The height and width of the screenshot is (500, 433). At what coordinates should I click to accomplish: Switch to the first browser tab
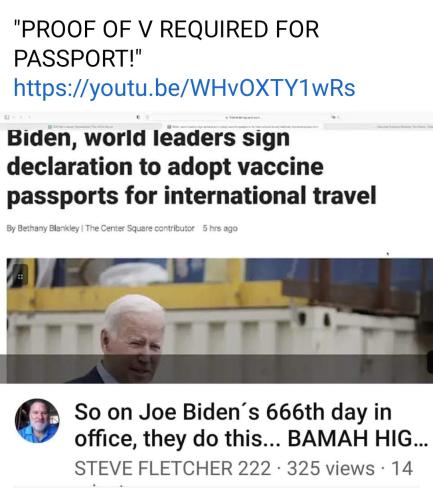point(81,126)
